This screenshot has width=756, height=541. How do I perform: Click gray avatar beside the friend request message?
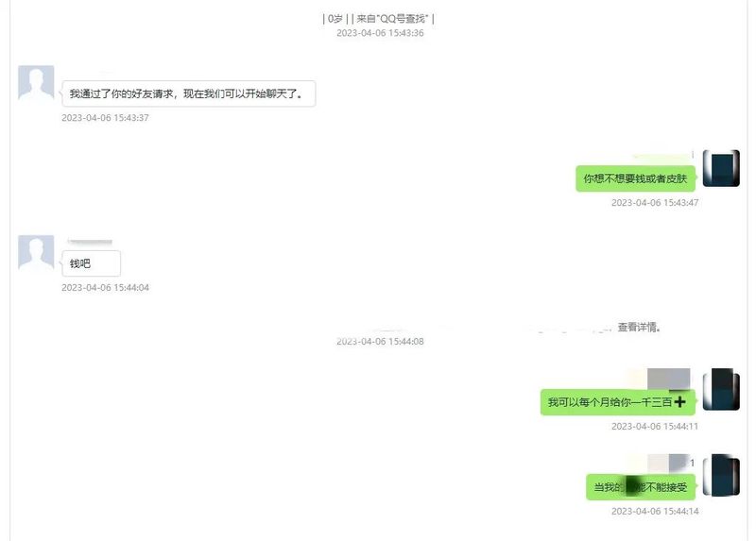click(x=36, y=83)
